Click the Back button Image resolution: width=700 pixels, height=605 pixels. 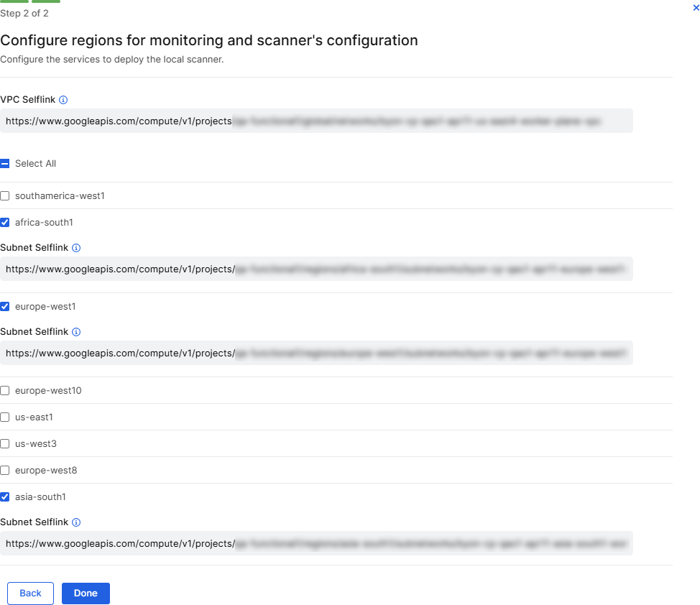click(30, 593)
